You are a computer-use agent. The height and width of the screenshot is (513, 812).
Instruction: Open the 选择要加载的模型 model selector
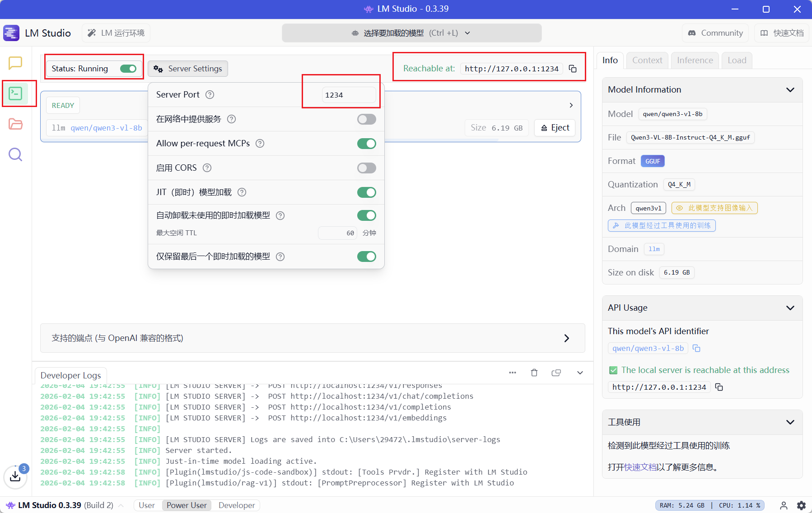click(x=411, y=33)
